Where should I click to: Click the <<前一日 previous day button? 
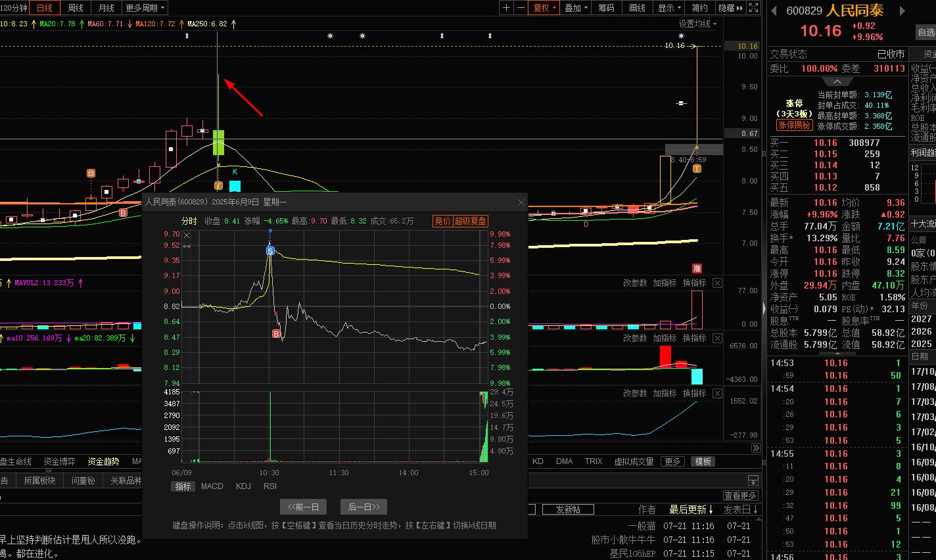pos(303,507)
